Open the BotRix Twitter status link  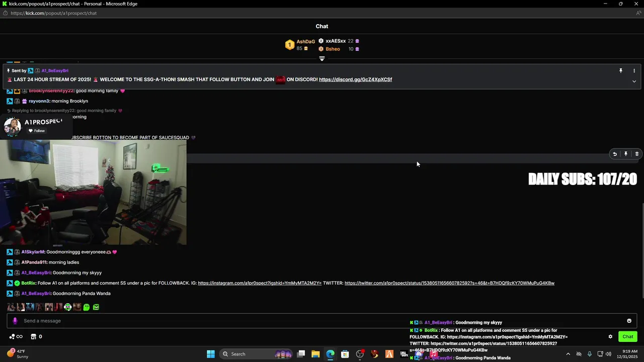point(449,283)
